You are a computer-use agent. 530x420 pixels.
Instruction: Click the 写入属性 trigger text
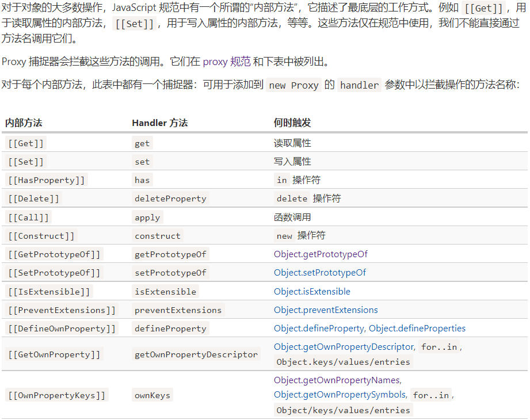click(x=292, y=162)
